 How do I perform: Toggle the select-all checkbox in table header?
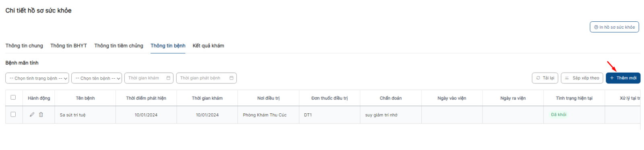click(13, 97)
